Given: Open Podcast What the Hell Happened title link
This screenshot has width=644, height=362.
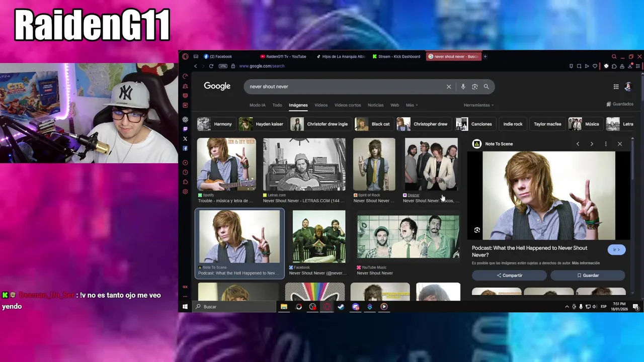Looking at the screenshot, I should tap(529, 251).
